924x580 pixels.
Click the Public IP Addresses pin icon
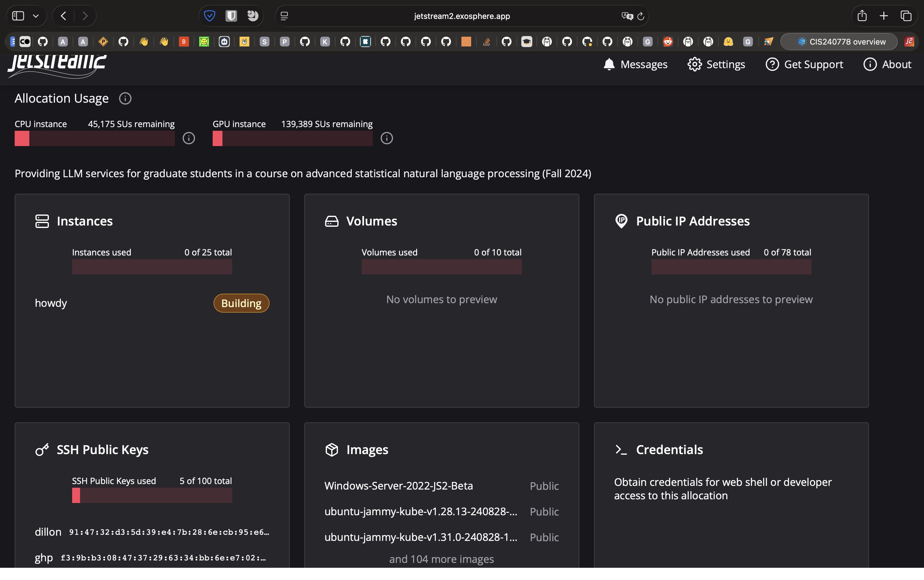tap(621, 221)
